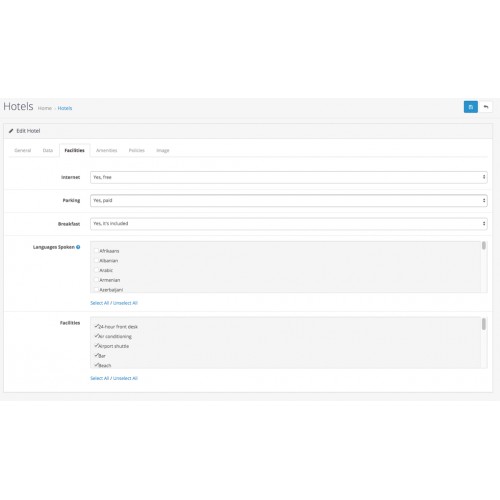The image size is (500, 500).
Task: Check the Armenian language checkbox
Action: pos(96,280)
